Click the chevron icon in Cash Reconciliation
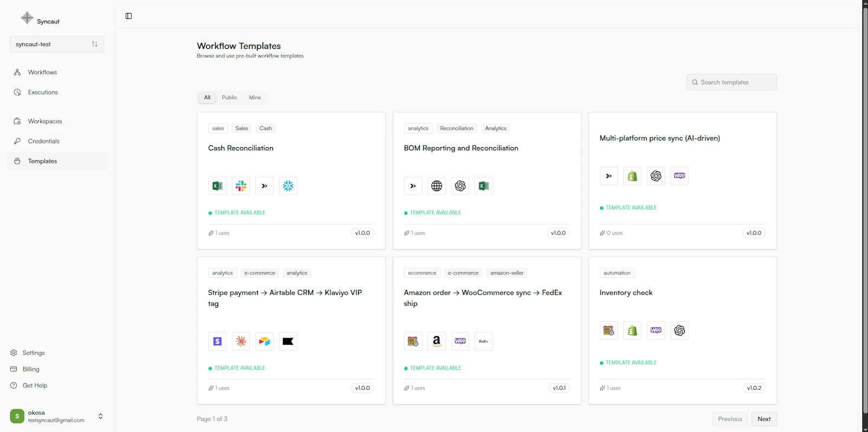This screenshot has width=868, height=432. 265,186
